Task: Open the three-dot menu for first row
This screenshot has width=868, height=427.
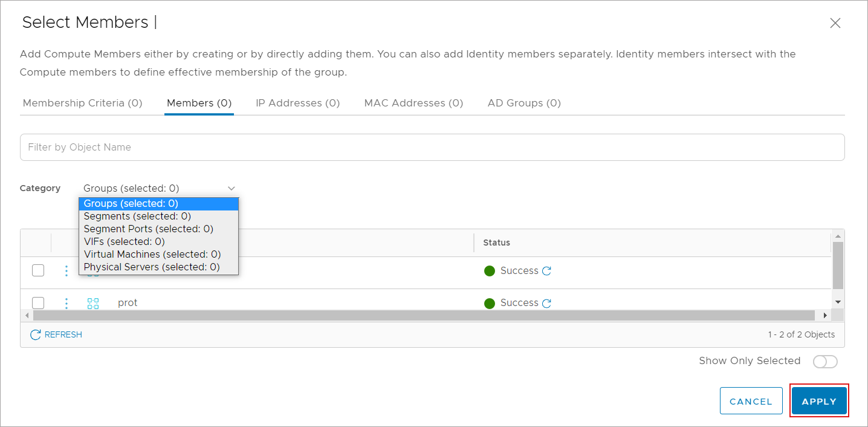Action: click(x=66, y=271)
